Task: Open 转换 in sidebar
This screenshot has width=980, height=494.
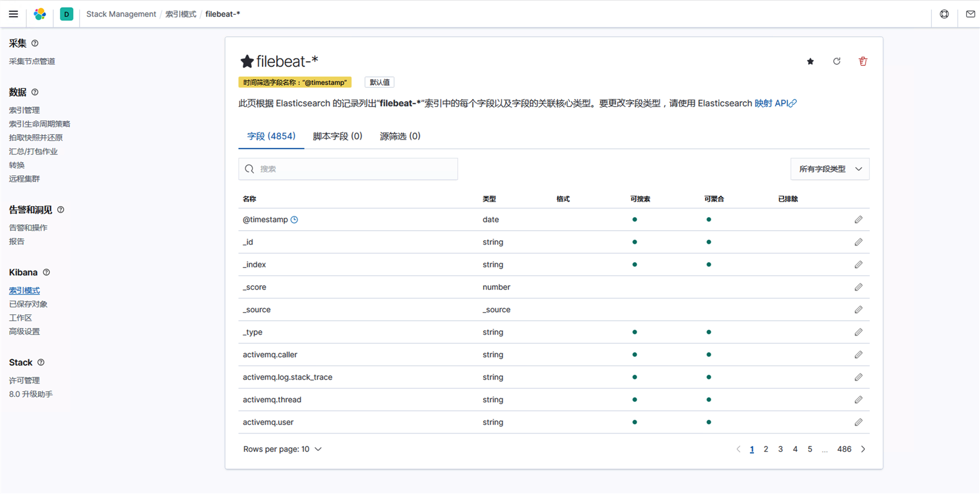Action: pos(16,165)
